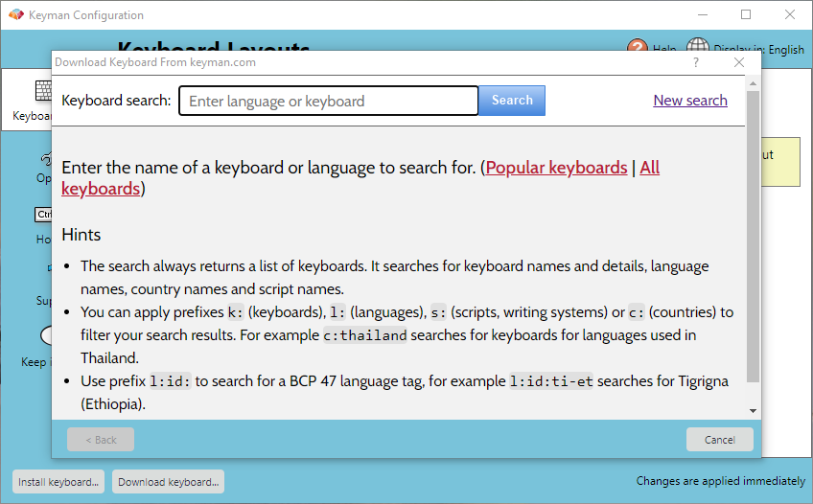Click the Changes are applied immediately text
Viewport: 813px width, 504px height.
tap(721, 481)
